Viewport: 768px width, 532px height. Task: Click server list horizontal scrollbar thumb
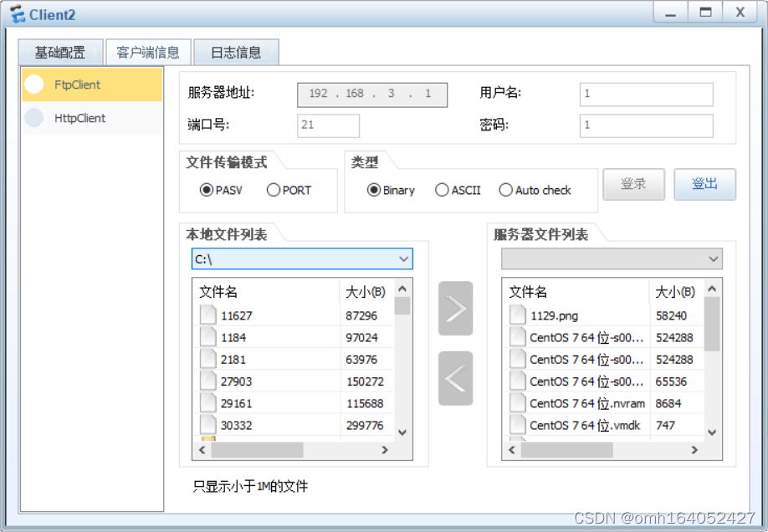click(x=566, y=450)
